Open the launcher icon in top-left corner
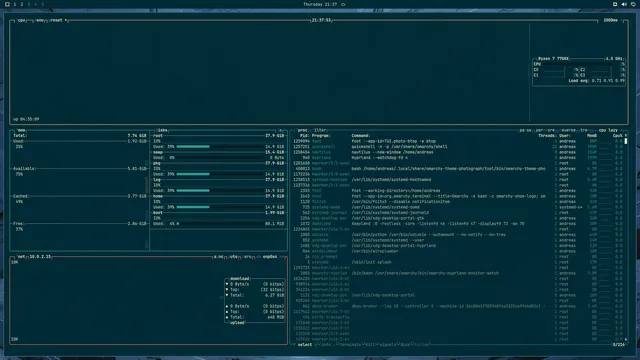 point(7,4)
